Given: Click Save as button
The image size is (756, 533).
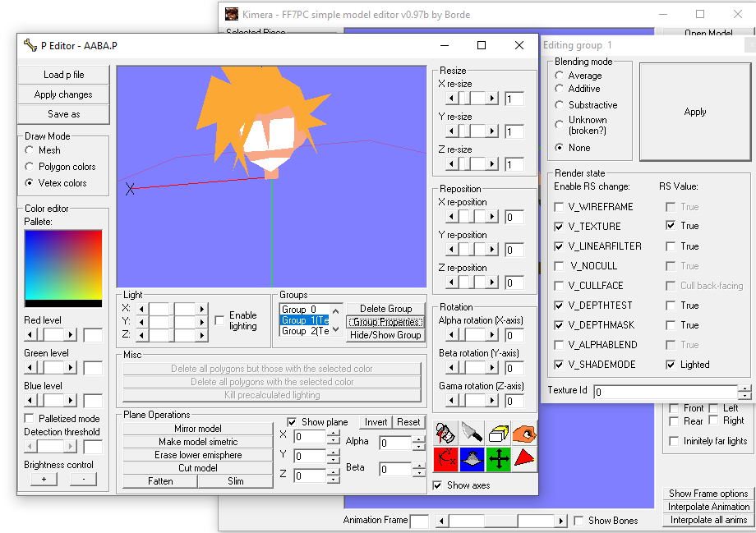Looking at the screenshot, I should click(63, 114).
